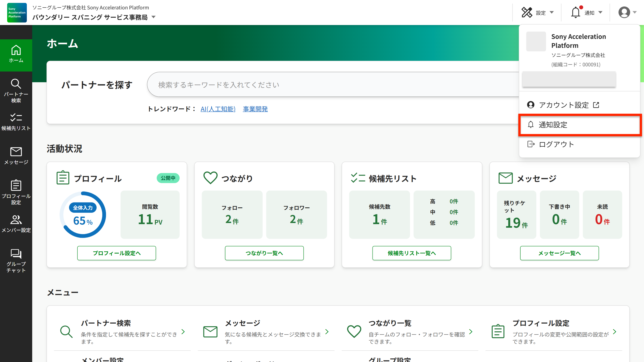
Task: Click the メッセージ一覧へ button
Action: (559, 253)
